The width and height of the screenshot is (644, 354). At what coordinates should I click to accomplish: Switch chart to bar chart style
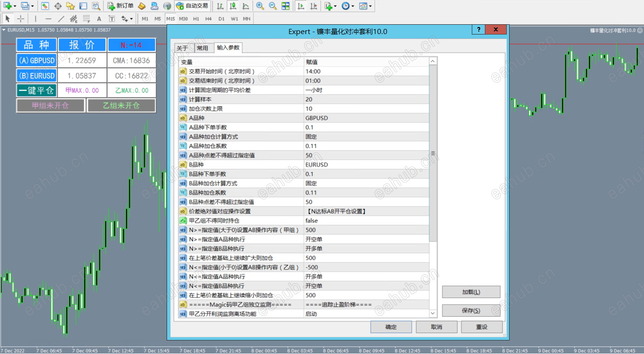tap(220, 6)
